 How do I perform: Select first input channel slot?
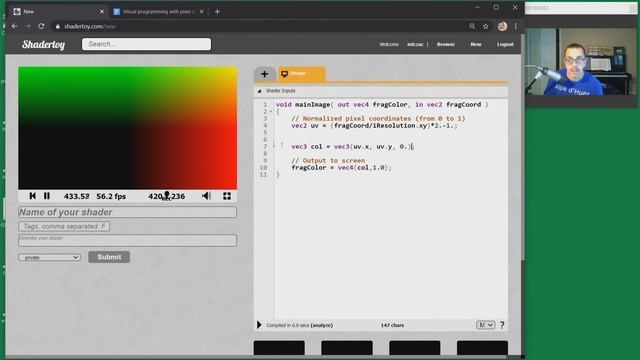(x=279, y=348)
